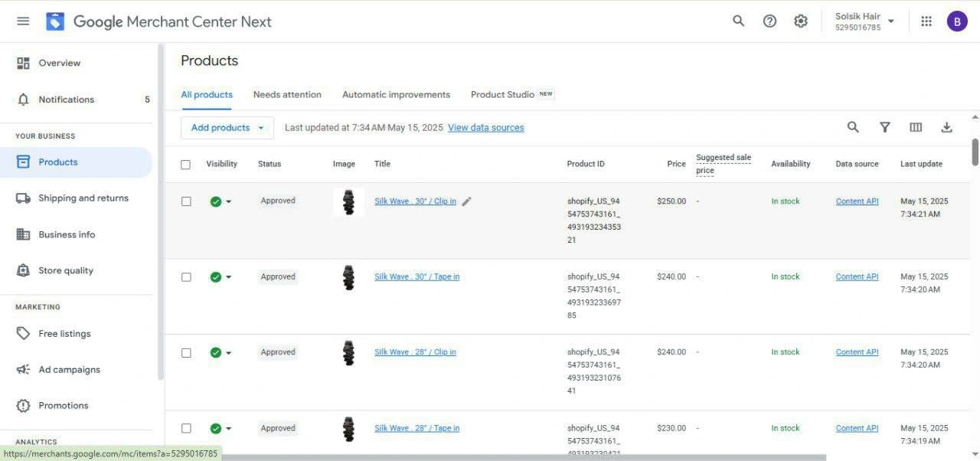Screen dimensions: 980x461
Task: Open the Silk Wave 28" Tape in product
Action: click(417, 429)
